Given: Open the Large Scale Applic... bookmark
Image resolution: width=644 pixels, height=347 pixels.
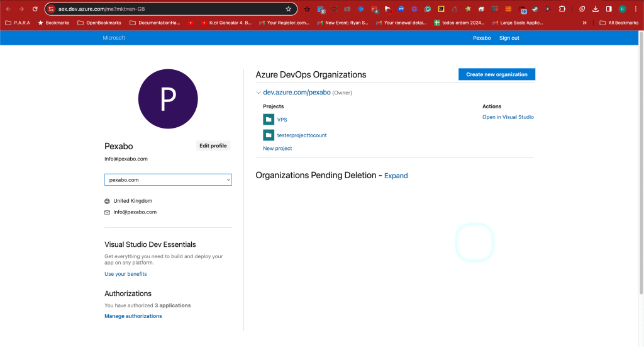Looking at the screenshot, I should (x=518, y=23).
